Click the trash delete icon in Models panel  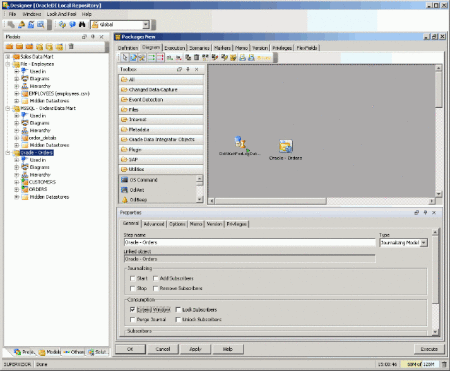coord(71,47)
